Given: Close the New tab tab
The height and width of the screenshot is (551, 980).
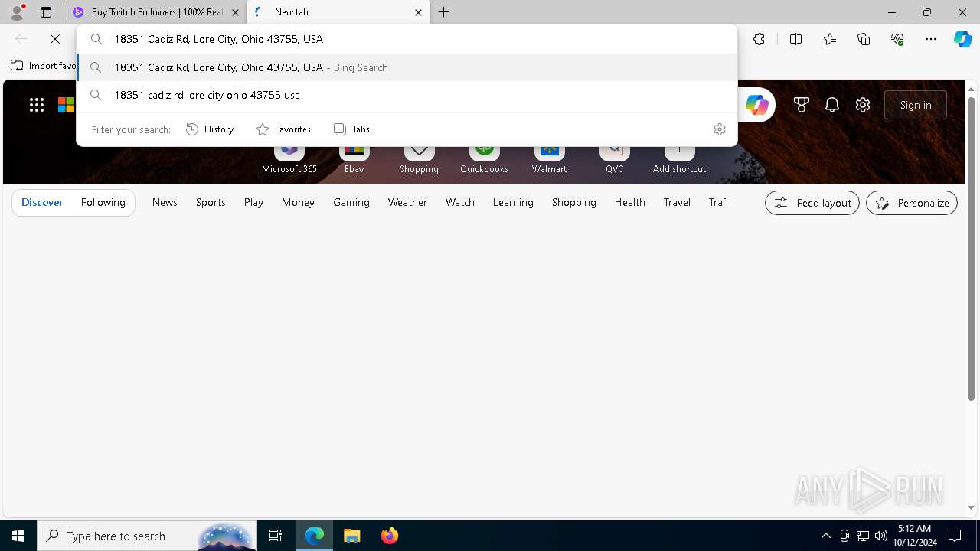Looking at the screenshot, I should pyautogui.click(x=418, y=12).
